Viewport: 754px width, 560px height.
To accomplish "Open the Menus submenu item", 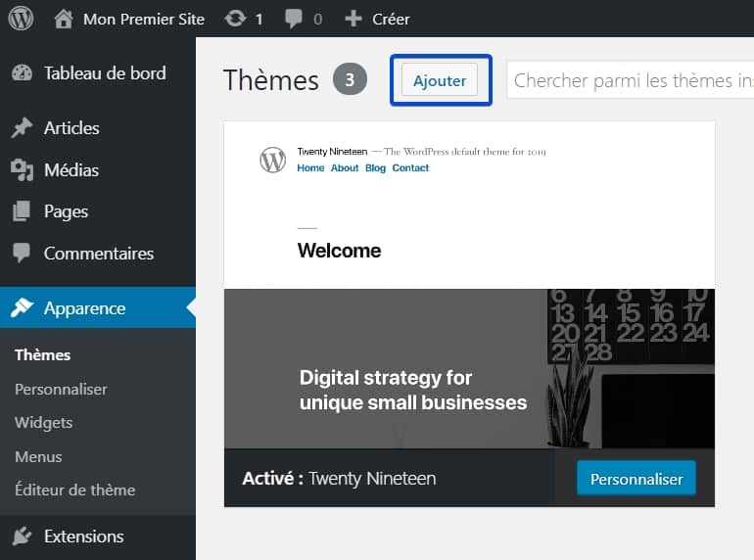I will (x=38, y=456).
